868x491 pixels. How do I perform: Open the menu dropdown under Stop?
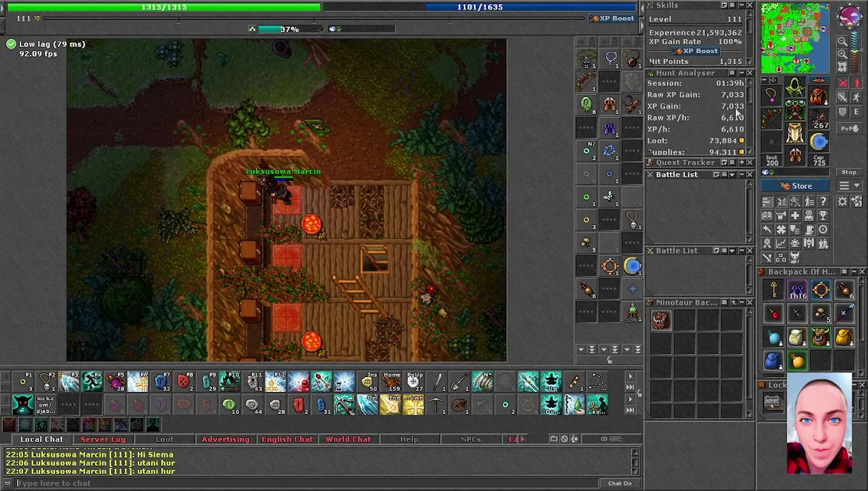coord(849,185)
